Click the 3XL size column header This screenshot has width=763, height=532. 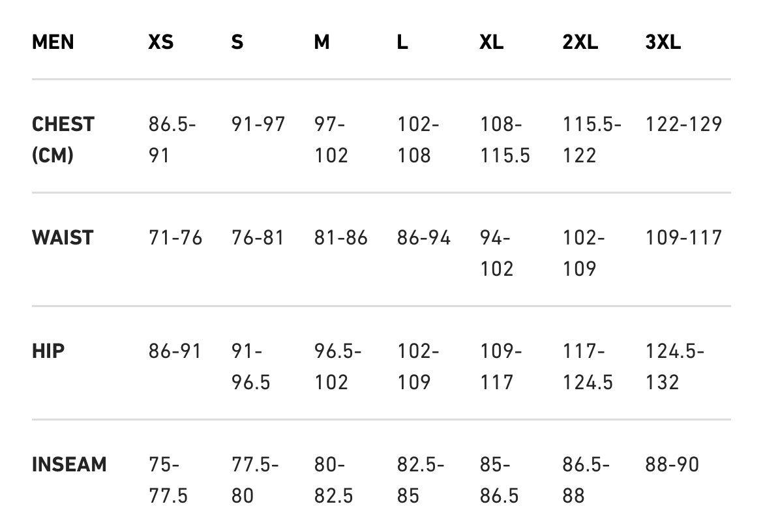coord(663,42)
